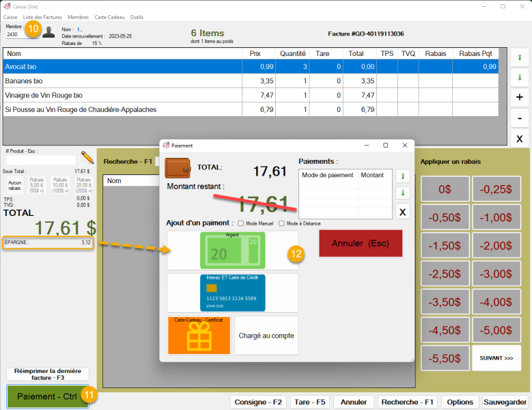Apply the -4,50$ rabais button

tap(445, 330)
